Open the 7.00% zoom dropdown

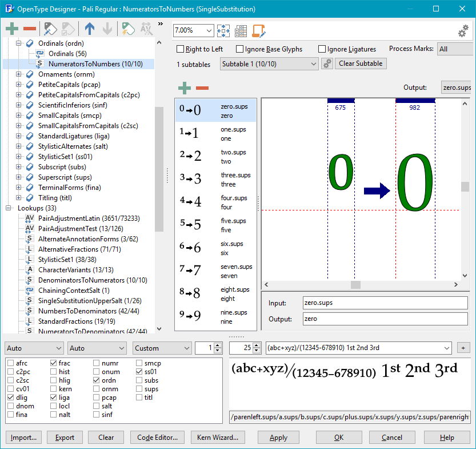click(209, 30)
